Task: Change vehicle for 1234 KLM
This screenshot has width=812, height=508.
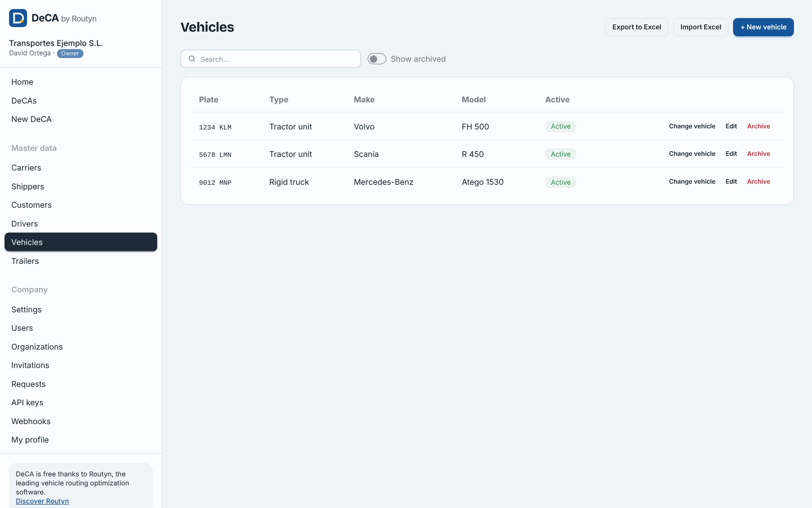Action: (x=692, y=126)
